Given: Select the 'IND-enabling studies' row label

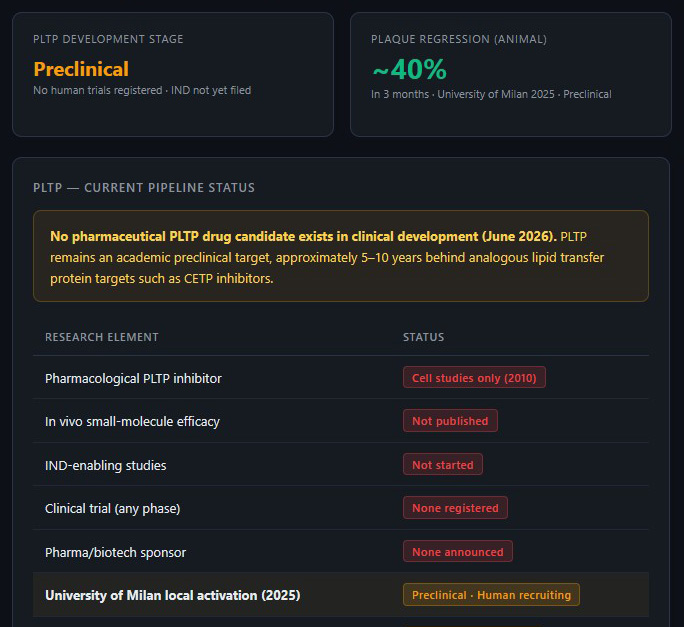Looking at the screenshot, I should (106, 465).
